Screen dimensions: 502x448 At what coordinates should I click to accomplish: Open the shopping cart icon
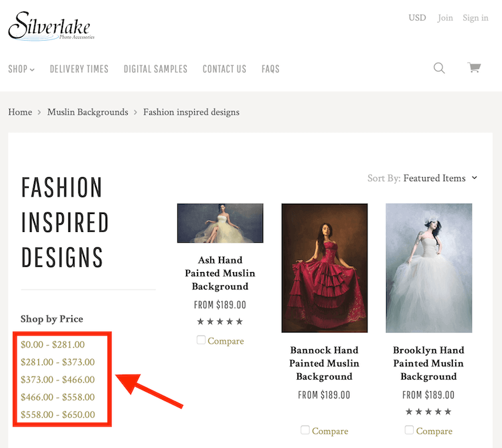click(474, 68)
